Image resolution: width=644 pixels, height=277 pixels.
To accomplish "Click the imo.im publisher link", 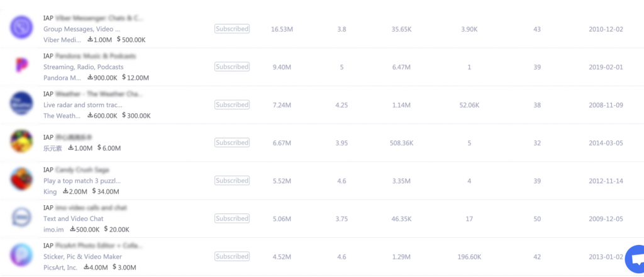I will pos(53,229).
